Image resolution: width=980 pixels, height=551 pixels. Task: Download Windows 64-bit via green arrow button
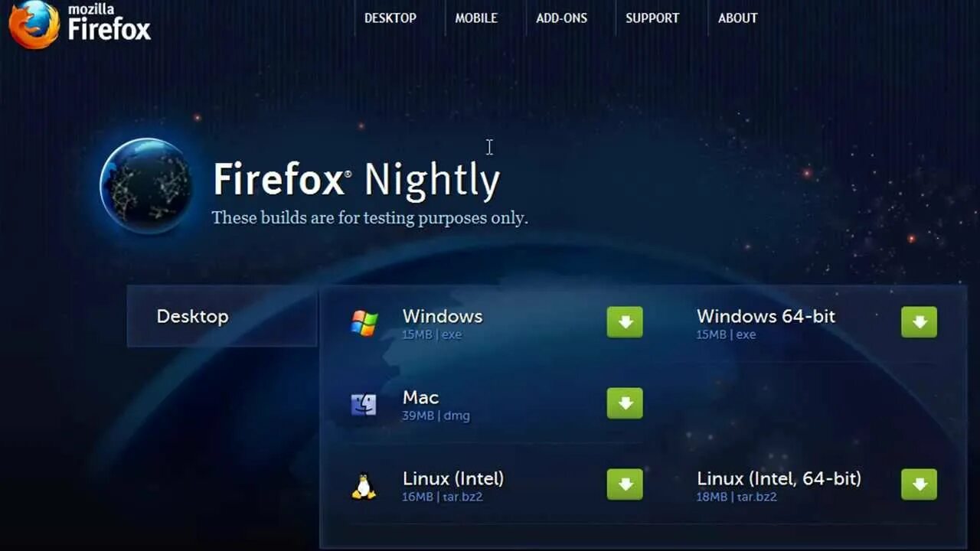click(919, 322)
